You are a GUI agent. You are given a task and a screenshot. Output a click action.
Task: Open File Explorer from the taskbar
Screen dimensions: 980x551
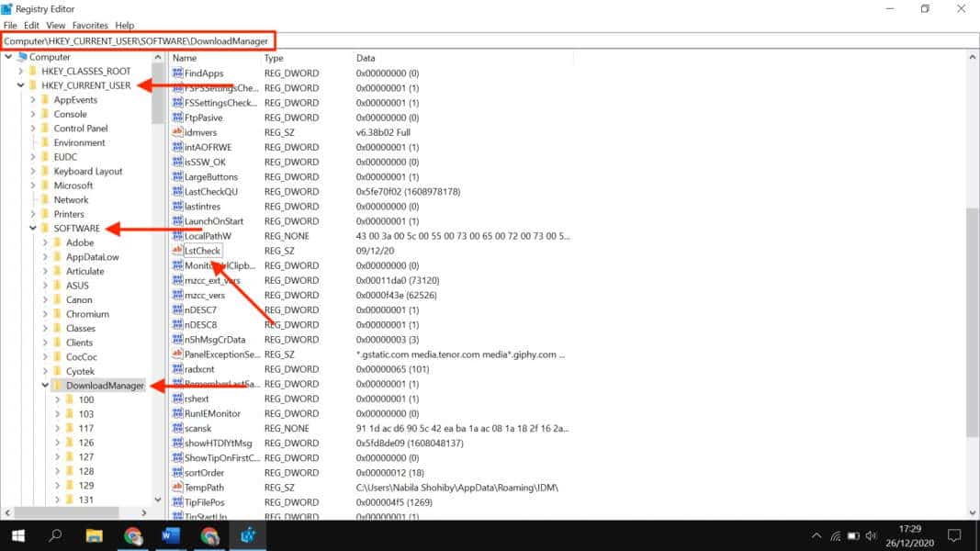click(x=95, y=535)
